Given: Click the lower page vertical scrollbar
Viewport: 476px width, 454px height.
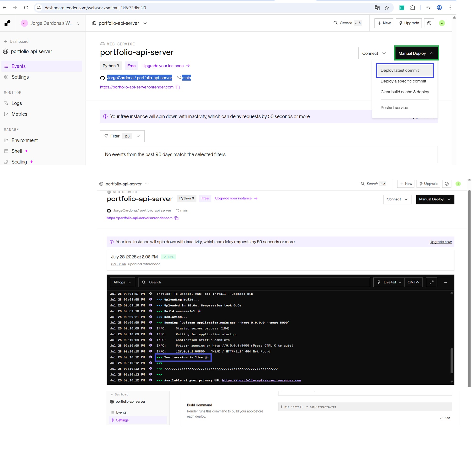Looking at the screenshot, I should click(x=469, y=288).
